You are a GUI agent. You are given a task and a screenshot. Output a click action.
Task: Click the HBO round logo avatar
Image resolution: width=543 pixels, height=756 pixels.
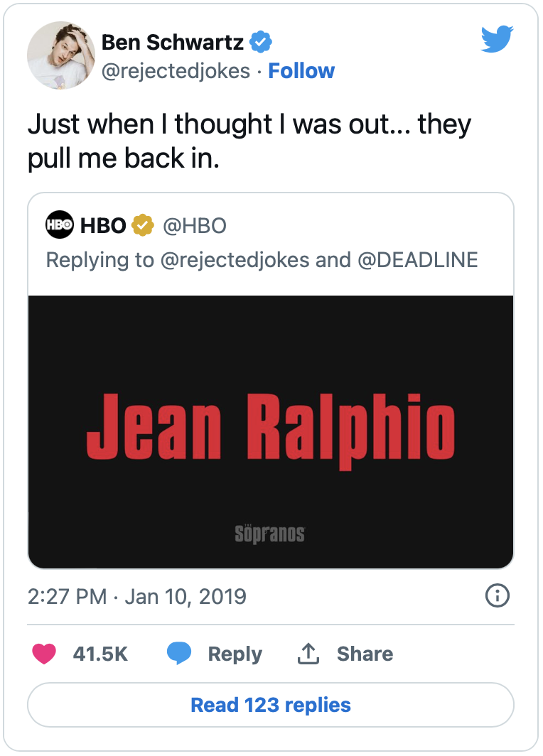[60, 225]
